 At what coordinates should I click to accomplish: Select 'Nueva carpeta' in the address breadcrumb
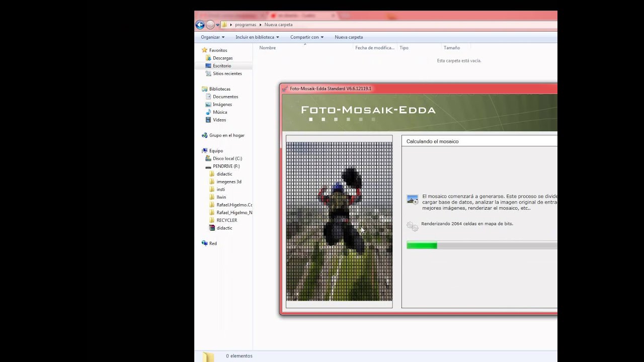(x=278, y=25)
